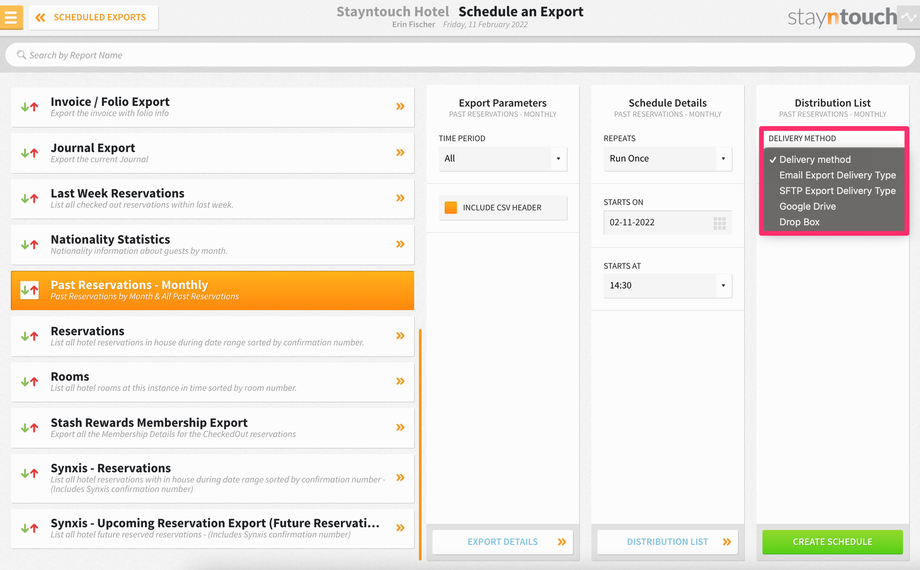Click the Rooms export arrows icon

pyautogui.click(x=29, y=382)
